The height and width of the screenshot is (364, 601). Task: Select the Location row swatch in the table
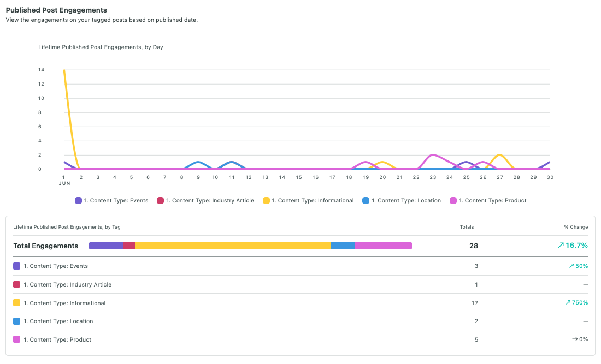[x=16, y=321]
